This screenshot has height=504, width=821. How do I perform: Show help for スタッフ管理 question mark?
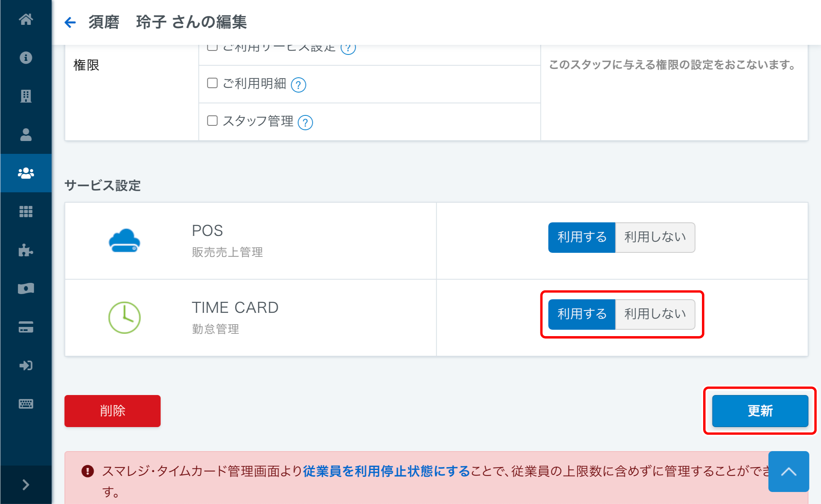tap(305, 122)
